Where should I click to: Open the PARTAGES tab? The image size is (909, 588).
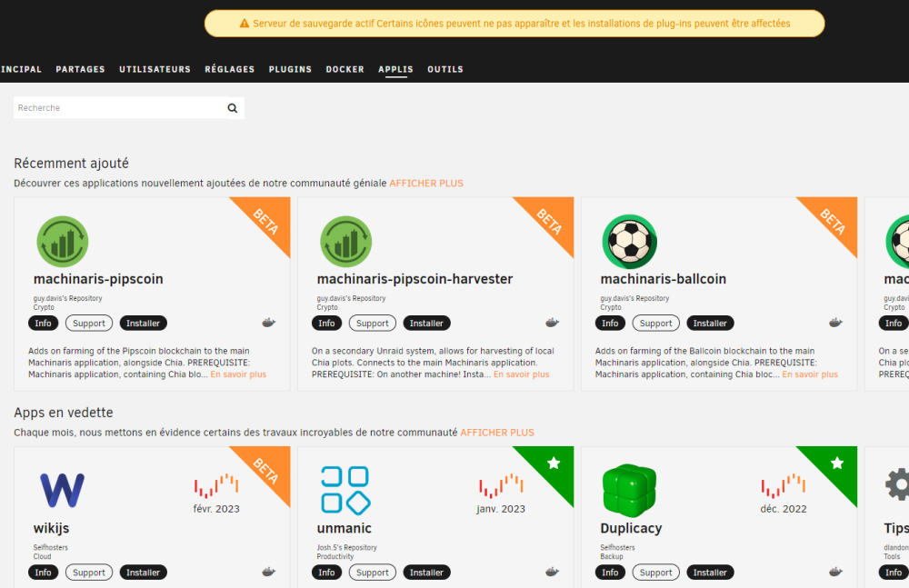(x=81, y=69)
